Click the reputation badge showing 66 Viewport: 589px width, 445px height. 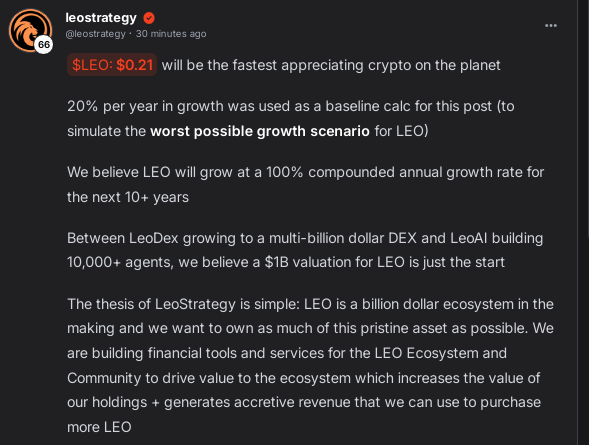click(44, 45)
